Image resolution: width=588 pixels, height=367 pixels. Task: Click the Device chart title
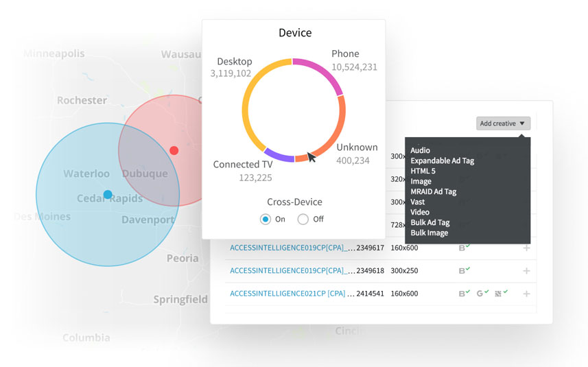point(295,33)
